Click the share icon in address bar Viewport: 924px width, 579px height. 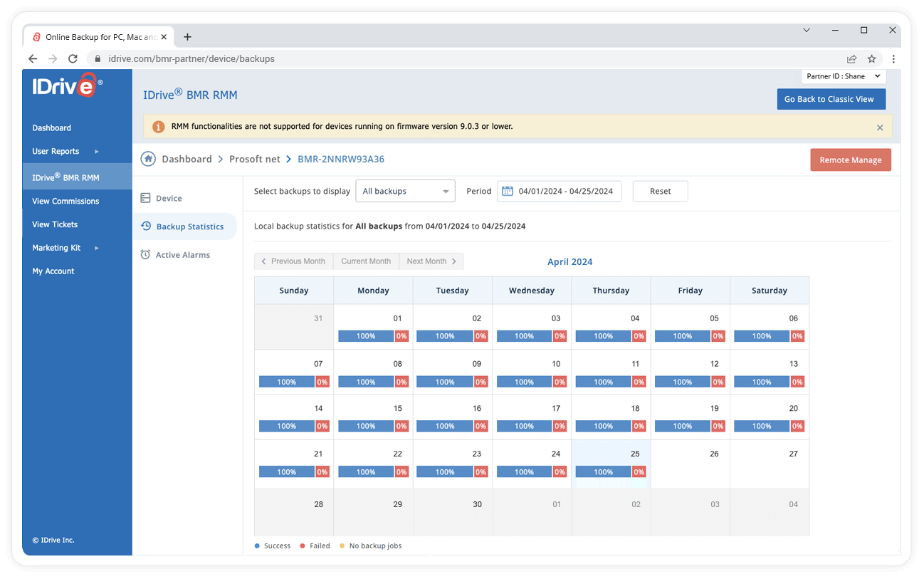(851, 59)
